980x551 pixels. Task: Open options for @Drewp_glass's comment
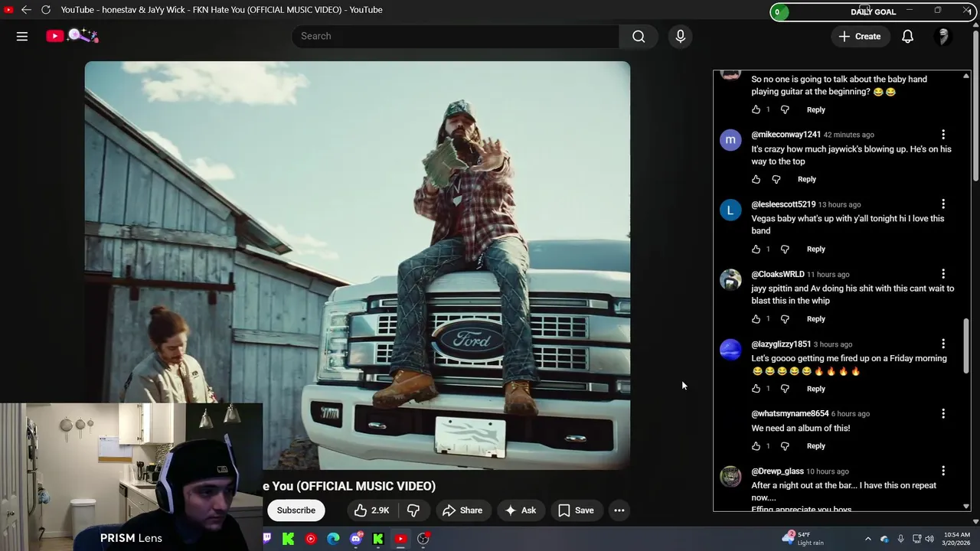point(943,471)
